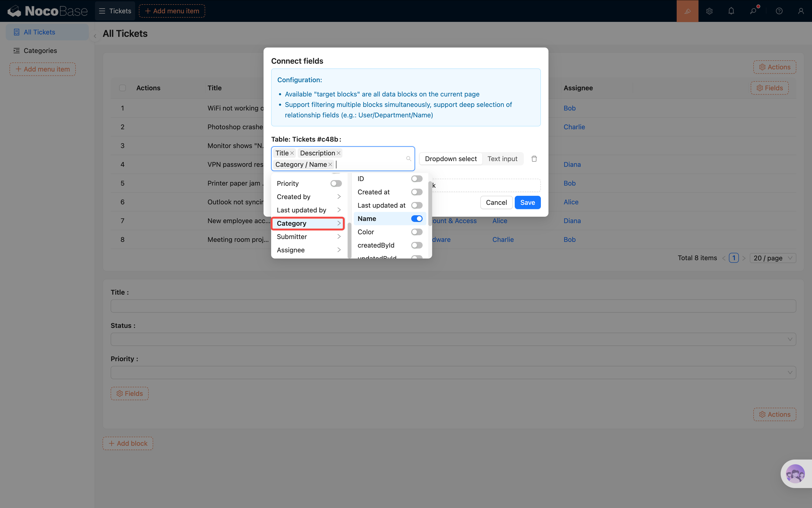Open Categories in the sidebar menu
812x508 pixels.
40,51
